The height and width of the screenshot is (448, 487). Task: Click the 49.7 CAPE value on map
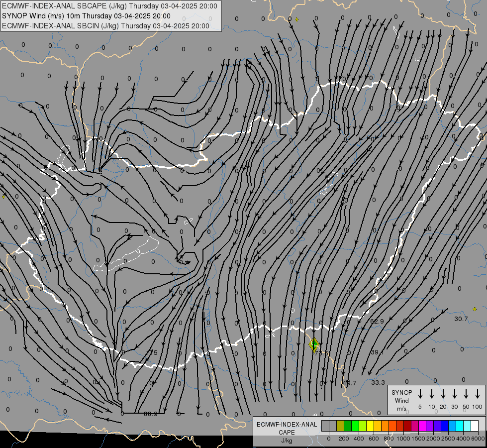(349, 383)
